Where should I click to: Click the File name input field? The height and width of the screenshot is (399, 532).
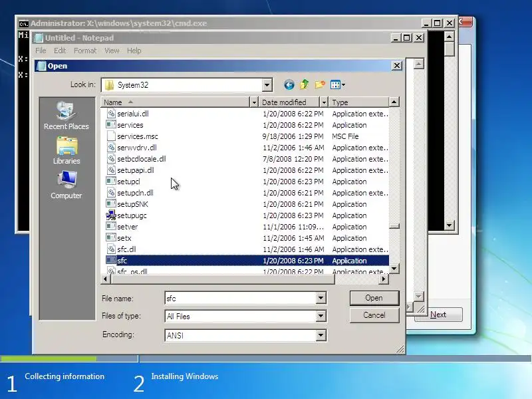(x=241, y=298)
